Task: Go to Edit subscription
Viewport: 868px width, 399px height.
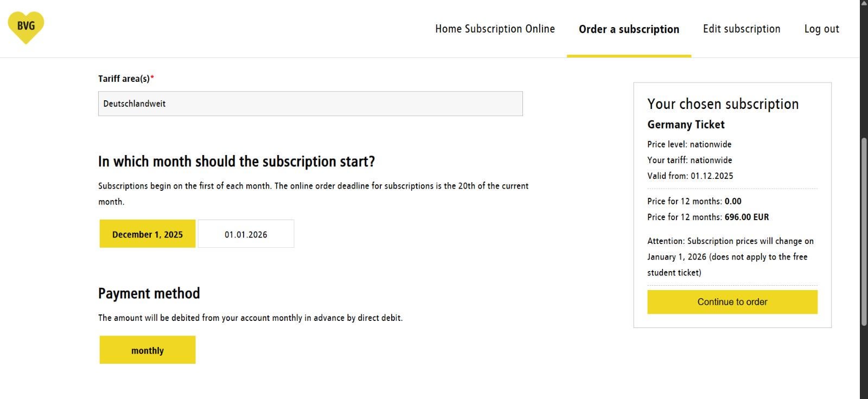Action: tap(742, 29)
